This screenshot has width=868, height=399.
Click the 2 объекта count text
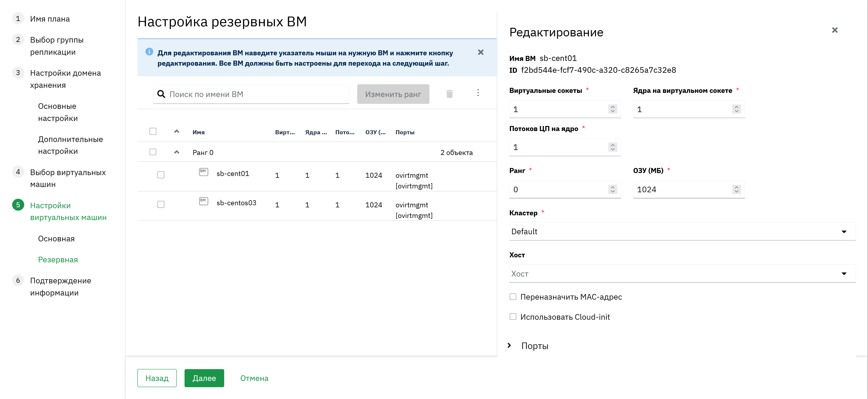456,152
